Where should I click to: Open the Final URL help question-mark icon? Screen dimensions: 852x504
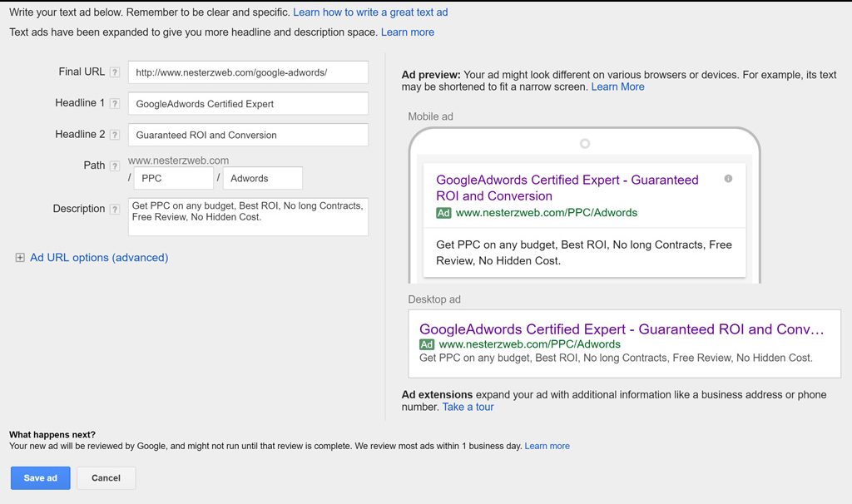coord(115,72)
